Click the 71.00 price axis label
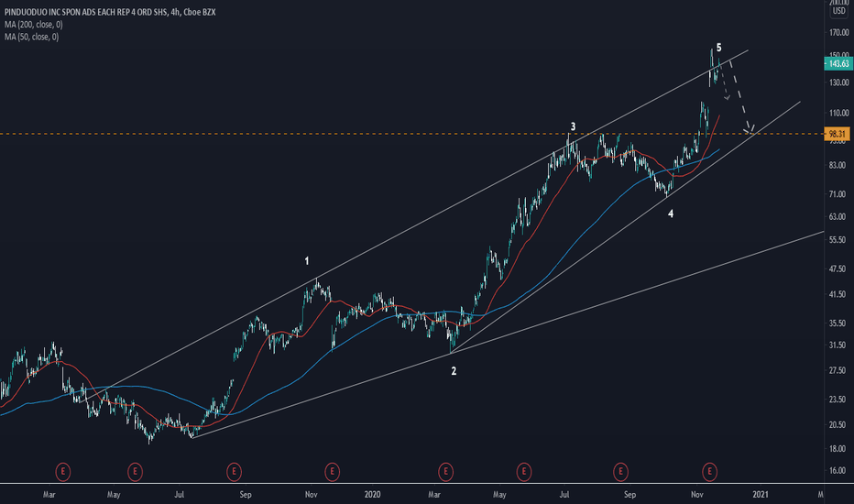 [x=839, y=194]
